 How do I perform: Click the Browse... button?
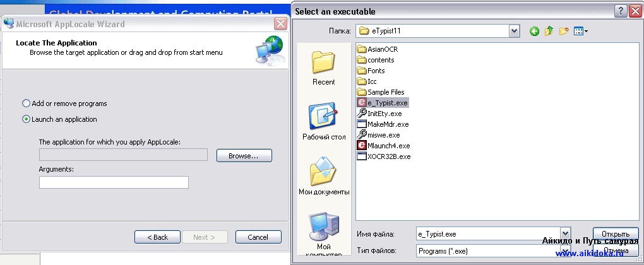tap(244, 156)
